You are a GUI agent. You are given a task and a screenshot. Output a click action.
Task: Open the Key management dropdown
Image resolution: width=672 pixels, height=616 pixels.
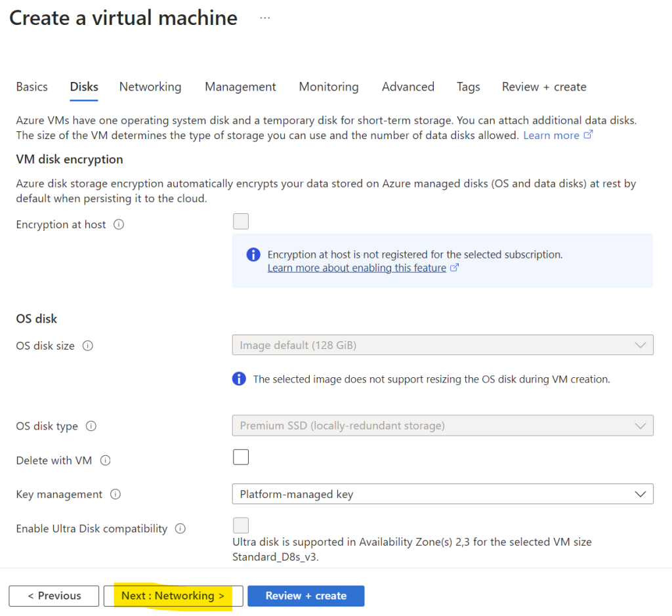[443, 495]
